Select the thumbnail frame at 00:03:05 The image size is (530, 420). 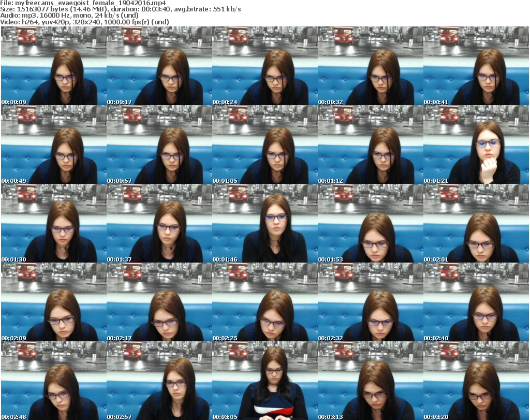(x=264, y=381)
